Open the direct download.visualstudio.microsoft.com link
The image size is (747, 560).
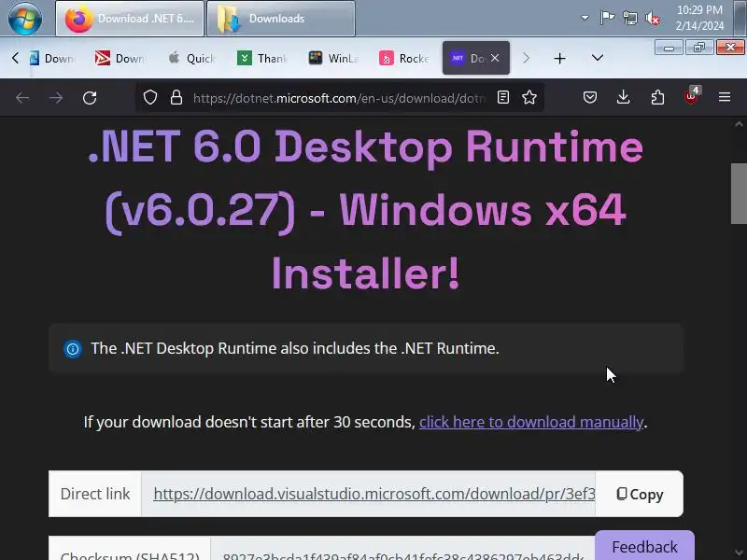click(x=374, y=494)
